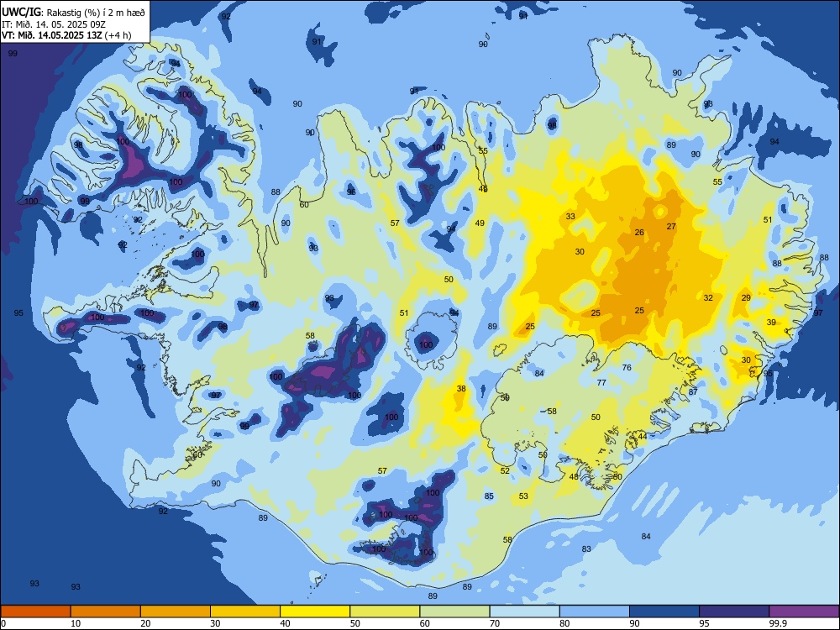Pick the pale yellow 50–60 legend swatch
This screenshot has width=840, height=630.
(x=386, y=612)
